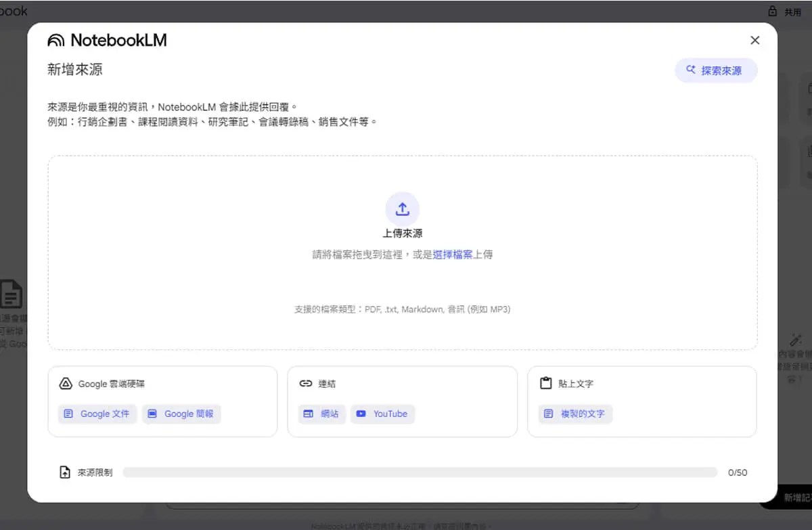Click the 連結 chain link icon
The height and width of the screenshot is (530, 812).
(306, 384)
